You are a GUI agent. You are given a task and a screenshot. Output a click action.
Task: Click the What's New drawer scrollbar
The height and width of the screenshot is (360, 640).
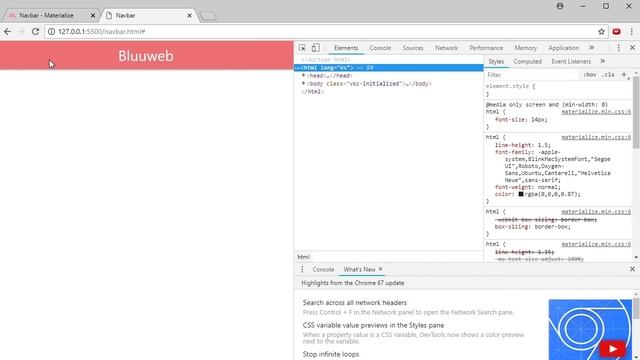pyautogui.click(x=636, y=308)
